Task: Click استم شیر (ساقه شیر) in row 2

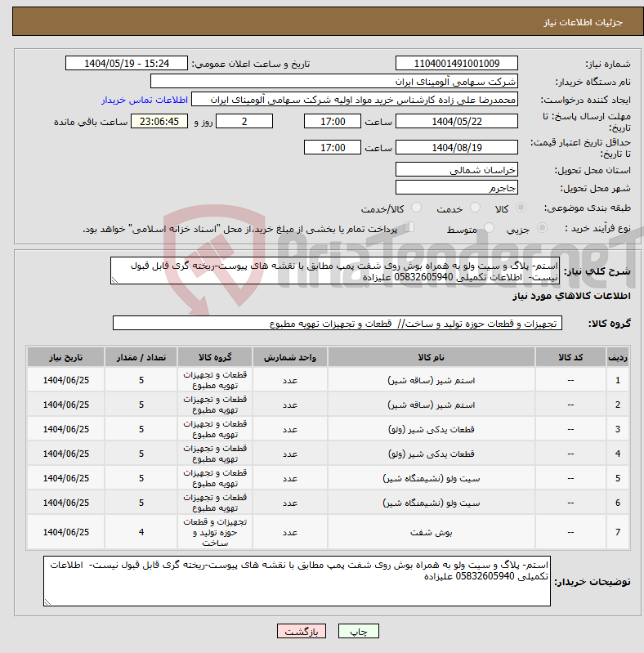Action: tap(432, 405)
